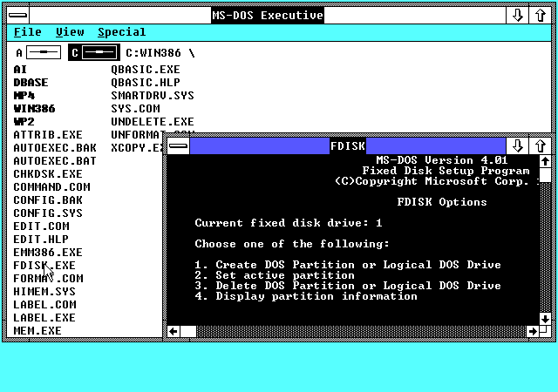Select CONFIG.SYS file
558x392 pixels.
click(48, 213)
